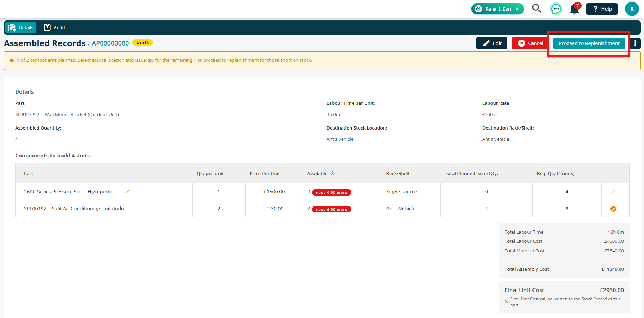Click Proceed to Replenishment
The height and width of the screenshot is (318, 644).
click(x=589, y=43)
